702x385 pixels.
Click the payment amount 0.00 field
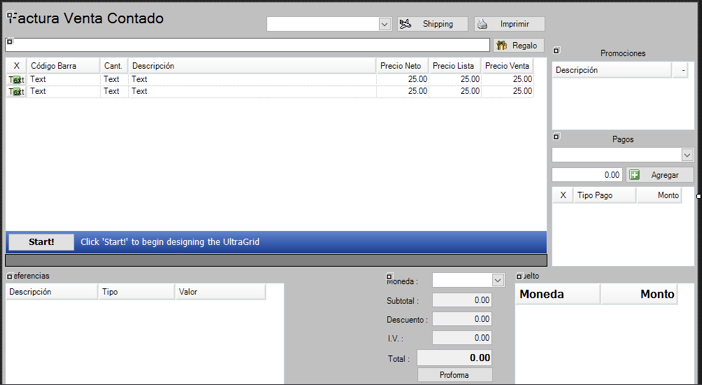[x=587, y=175]
